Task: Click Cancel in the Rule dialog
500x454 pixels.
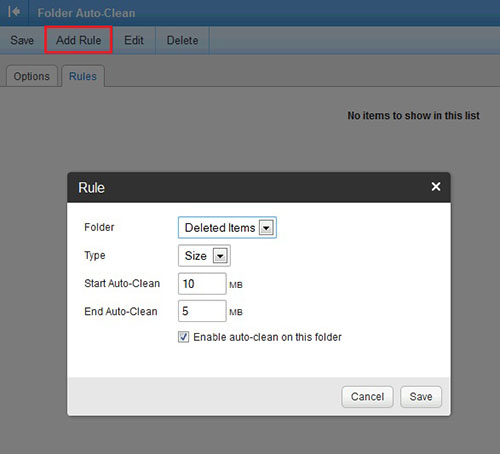Action: click(x=367, y=397)
